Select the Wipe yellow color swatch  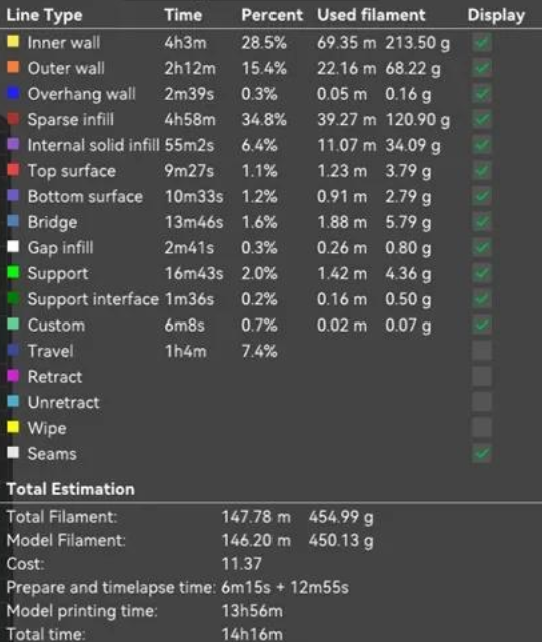point(13,427)
